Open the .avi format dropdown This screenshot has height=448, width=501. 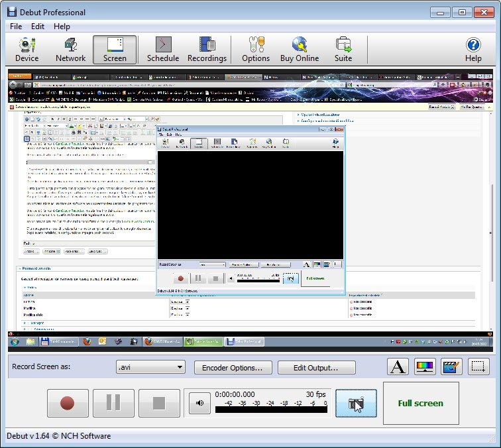[x=150, y=367]
